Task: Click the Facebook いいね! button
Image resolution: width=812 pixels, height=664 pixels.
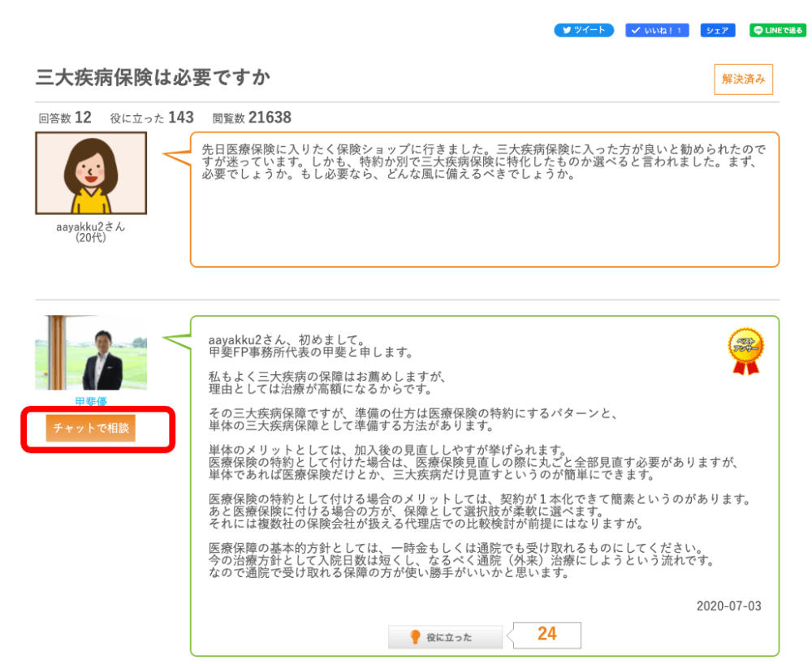Action: [x=657, y=30]
